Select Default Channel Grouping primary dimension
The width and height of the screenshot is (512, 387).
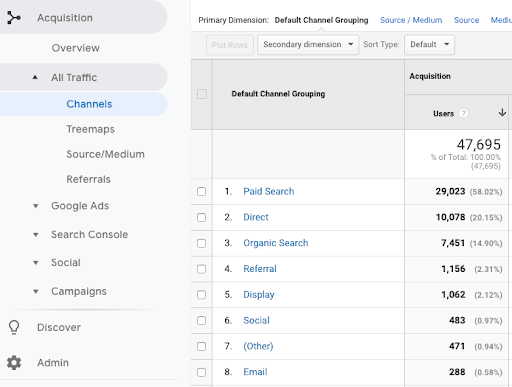pyautogui.click(x=321, y=20)
